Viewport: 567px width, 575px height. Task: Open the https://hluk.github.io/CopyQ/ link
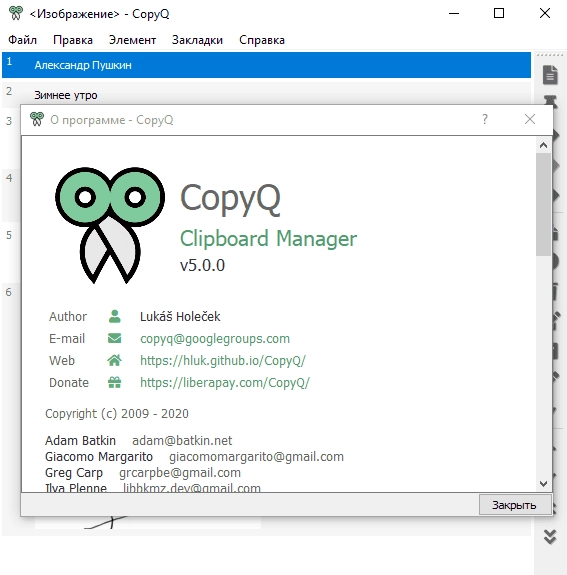(x=223, y=360)
